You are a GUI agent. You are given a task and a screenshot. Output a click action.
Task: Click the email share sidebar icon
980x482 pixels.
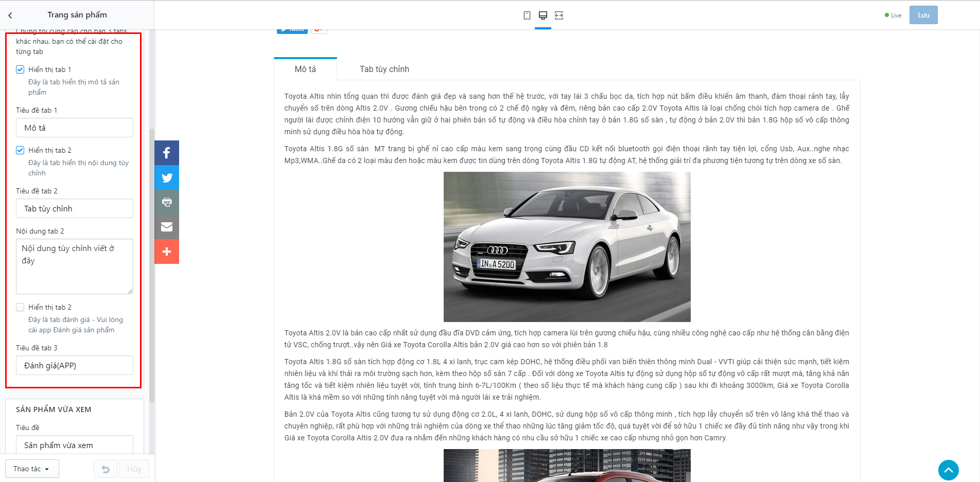pyautogui.click(x=167, y=227)
